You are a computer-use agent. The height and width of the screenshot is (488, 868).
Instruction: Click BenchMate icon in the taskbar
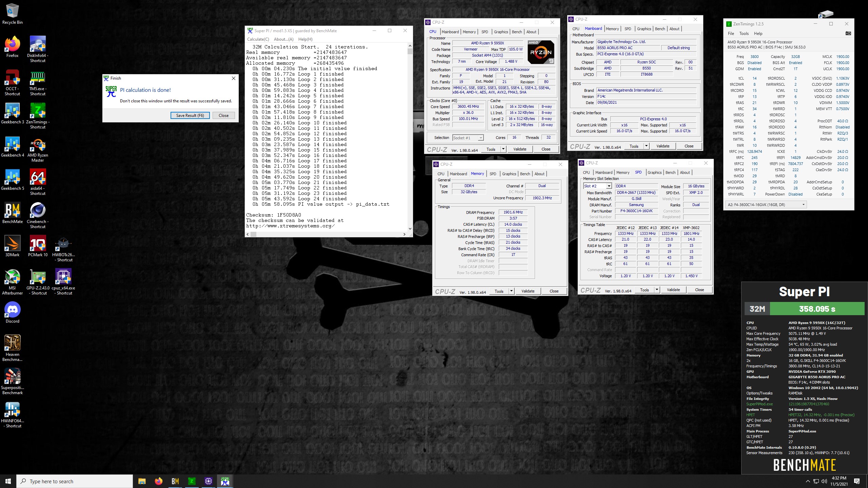point(175,481)
